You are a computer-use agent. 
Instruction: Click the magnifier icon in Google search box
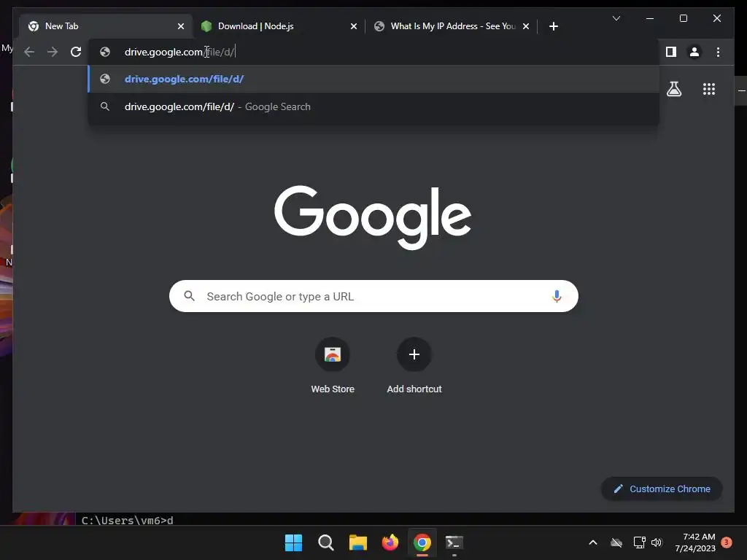(x=189, y=296)
